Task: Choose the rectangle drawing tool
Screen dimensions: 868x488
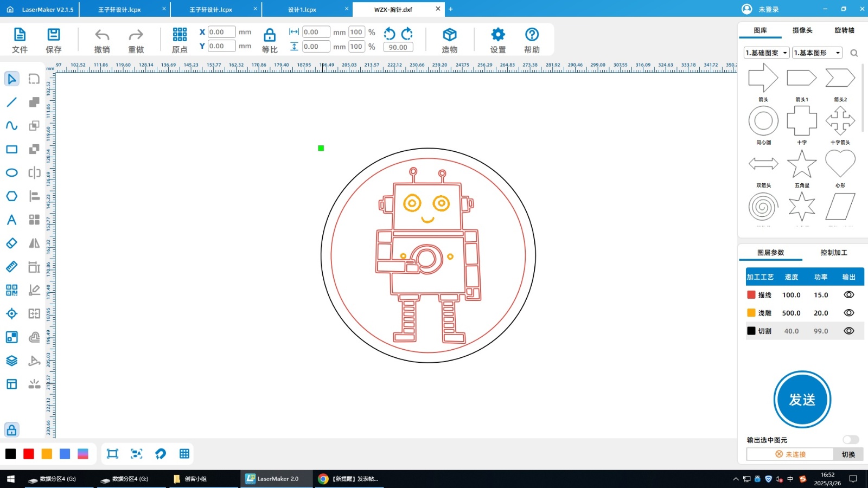Action: [x=11, y=149]
